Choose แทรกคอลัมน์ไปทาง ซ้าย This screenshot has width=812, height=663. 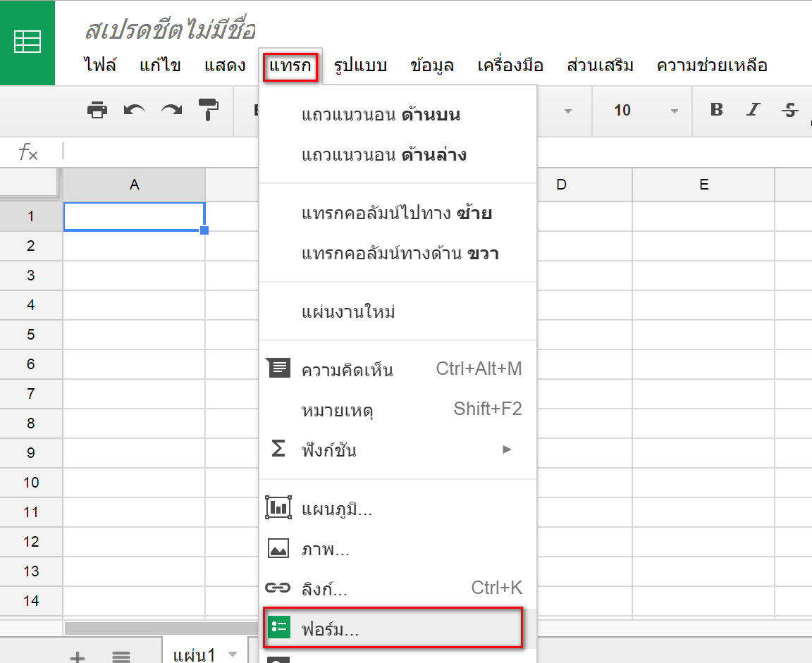tap(398, 213)
